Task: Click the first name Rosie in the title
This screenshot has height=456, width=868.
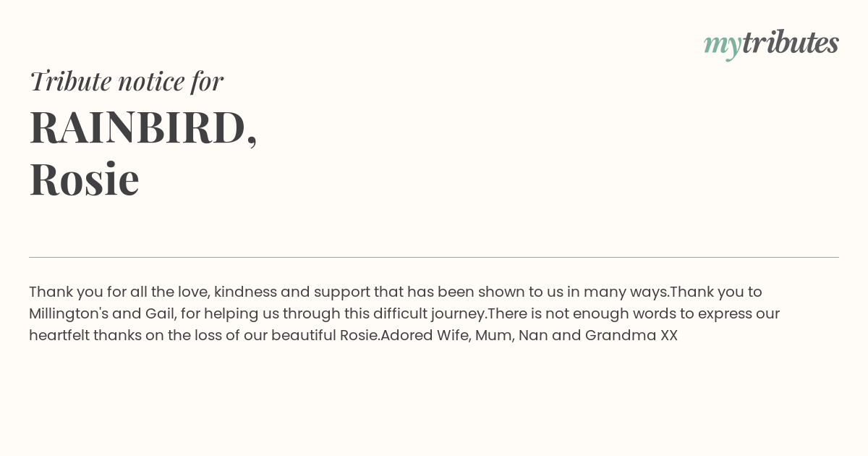Action: point(84,179)
